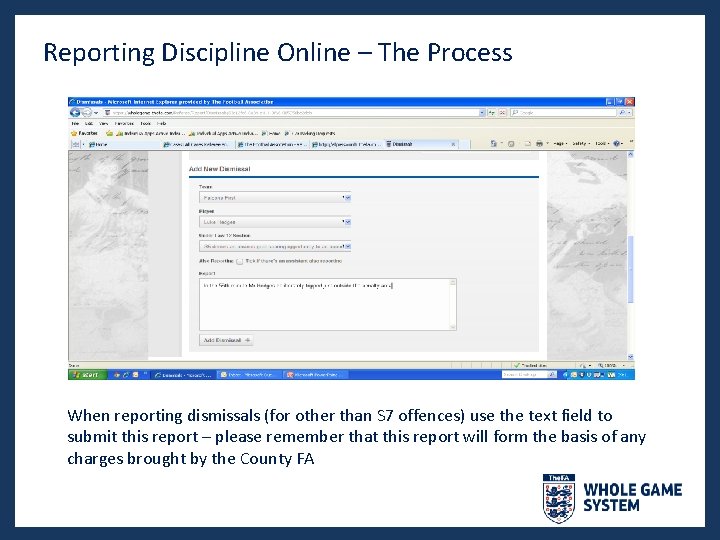This screenshot has height=540, width=720.
Task: Click the Search Desktop box in the taskbar
Action: 525,375
